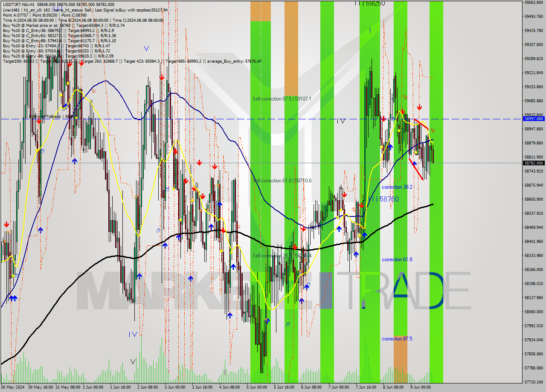Click price axis value 58537.920
The image size is (546, 392).
(534, 213)
